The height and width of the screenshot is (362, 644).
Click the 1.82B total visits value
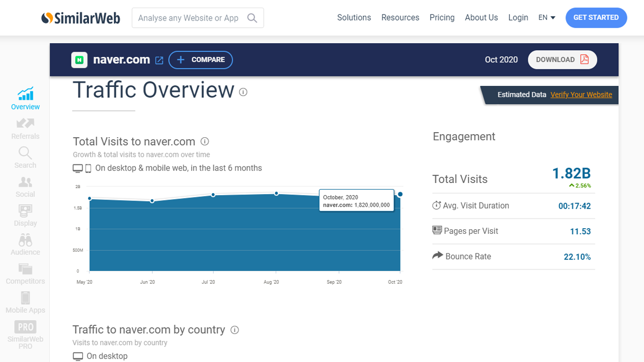[572, 173]
